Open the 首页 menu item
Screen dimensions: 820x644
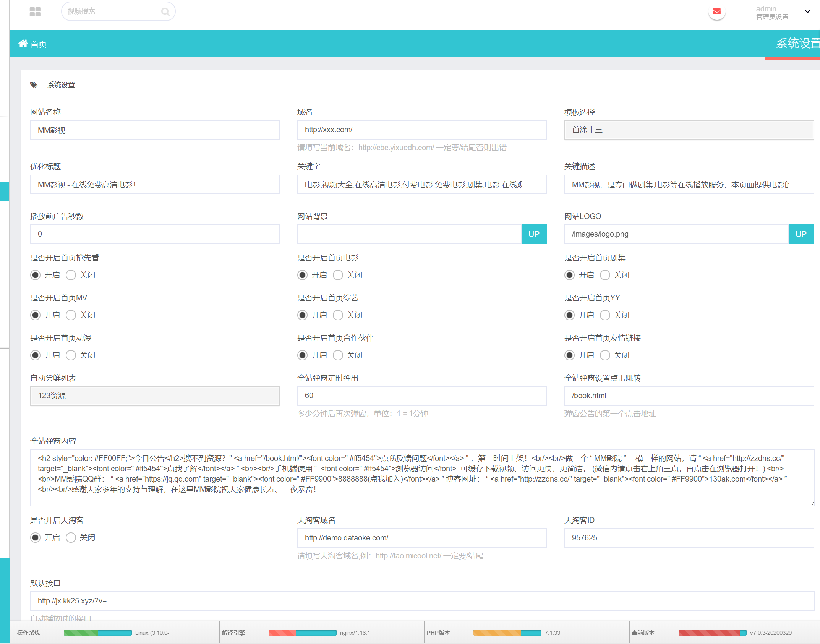click(x=38, y=44)
